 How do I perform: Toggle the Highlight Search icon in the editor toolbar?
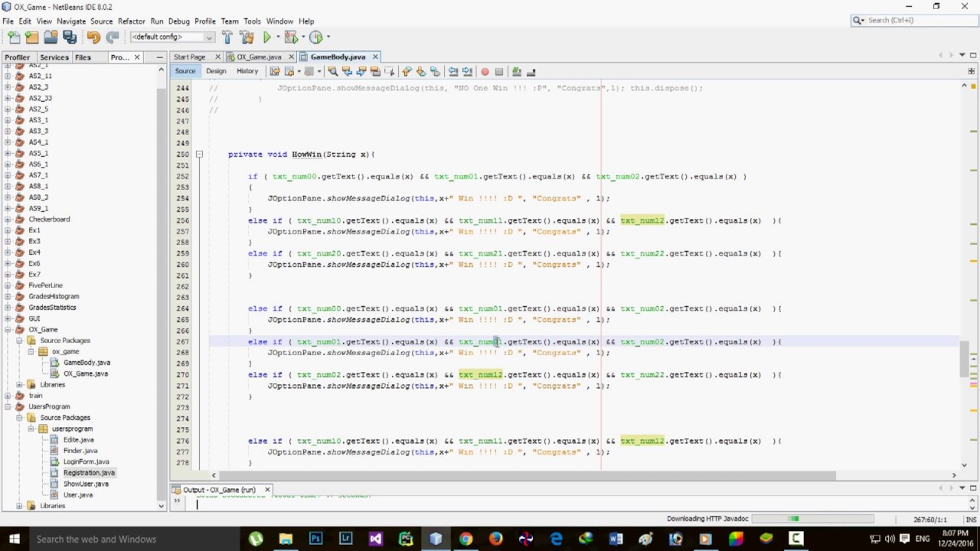point(375,71)
